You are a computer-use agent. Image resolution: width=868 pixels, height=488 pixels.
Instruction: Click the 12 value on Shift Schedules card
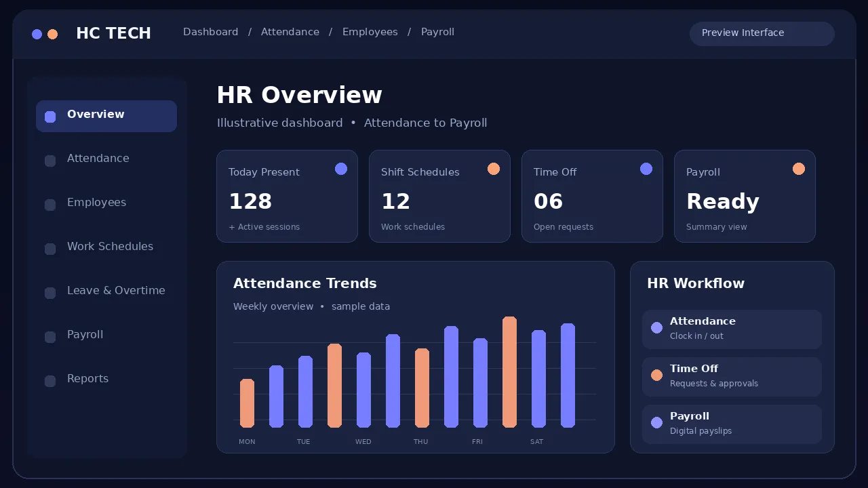pos(396,201)
